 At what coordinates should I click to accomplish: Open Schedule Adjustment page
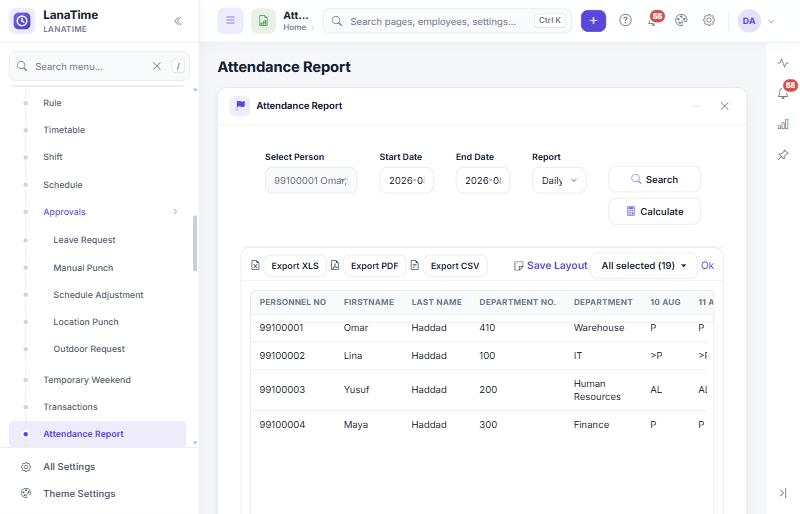tap(98, 295)
